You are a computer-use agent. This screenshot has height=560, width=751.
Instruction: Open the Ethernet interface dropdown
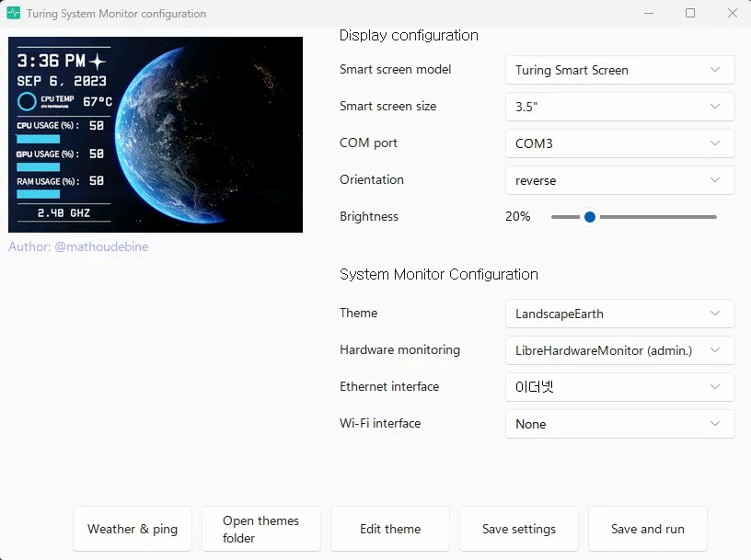point(619,387)
